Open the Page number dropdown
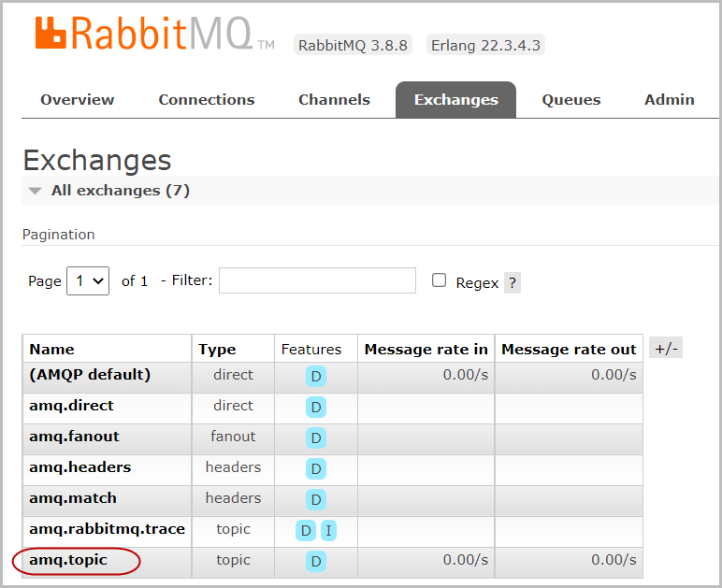Image resolution: width=722 pixels, height=588 pixels. pos(88,280)
